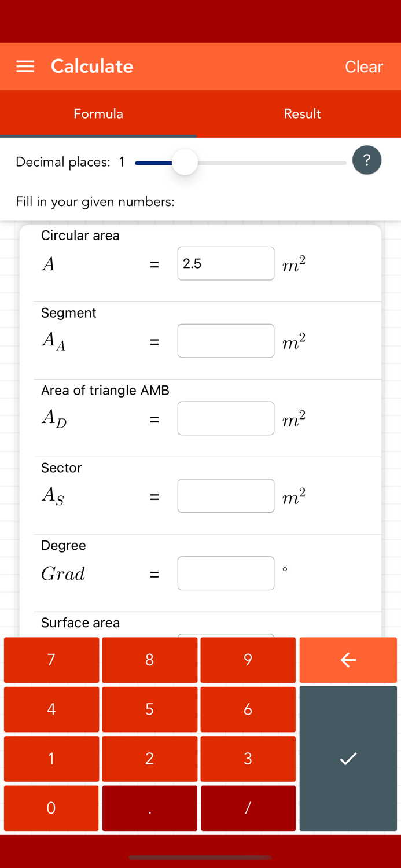Switch to the Result tab
401x868 pixels.
pyautogui.click(x=302, y=114)
